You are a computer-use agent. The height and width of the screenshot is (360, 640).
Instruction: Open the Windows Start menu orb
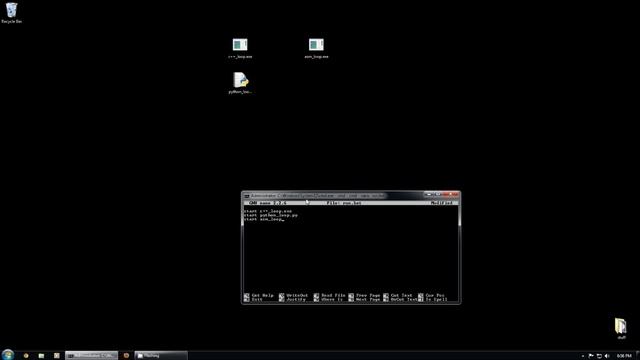click(x=8, y=355)
